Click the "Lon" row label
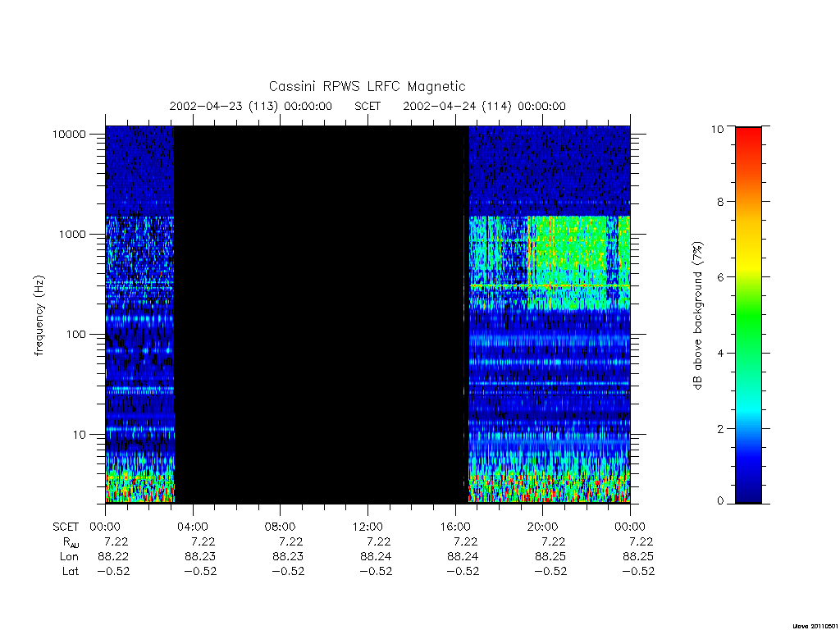Screen dimensions: 840x630 [x=69, y=557]
